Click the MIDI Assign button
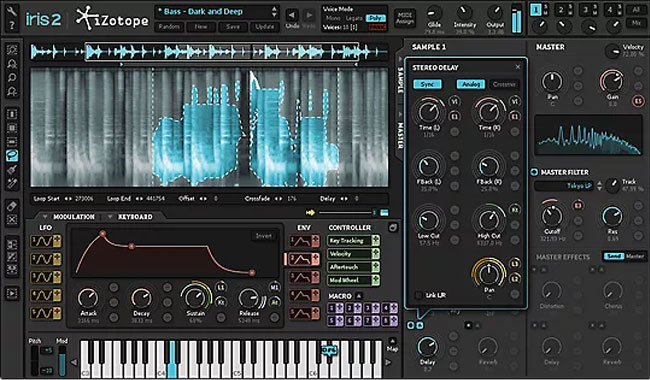This screenshot has height=380, width=650. point(405,18)
